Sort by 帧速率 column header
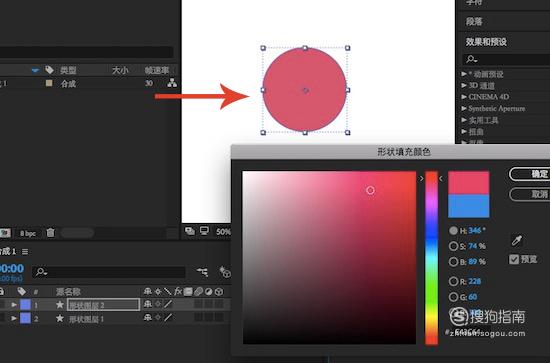Viewport: 550px width, 363px height. (x=157, y=70)
